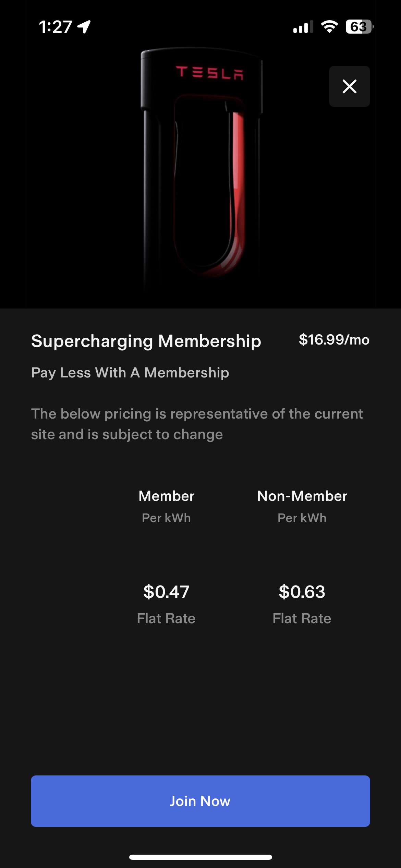Tap the pricing disclaimer text

tap(197, 424)
